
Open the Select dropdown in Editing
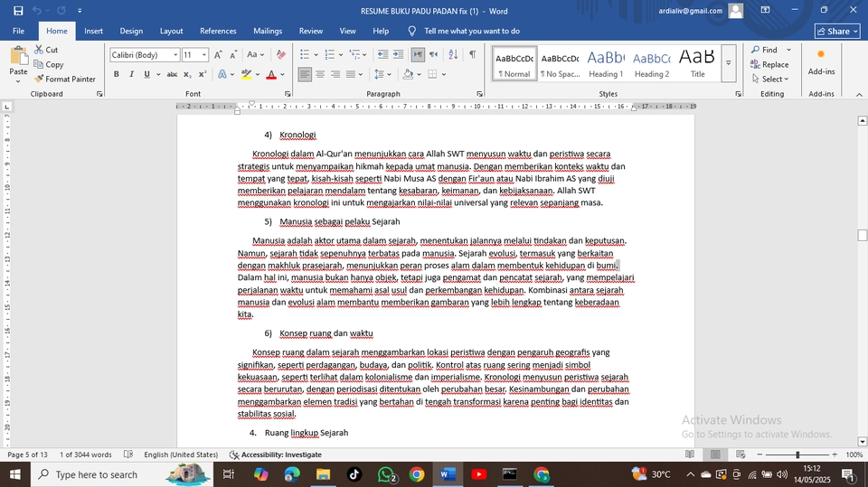coord(770,80)
